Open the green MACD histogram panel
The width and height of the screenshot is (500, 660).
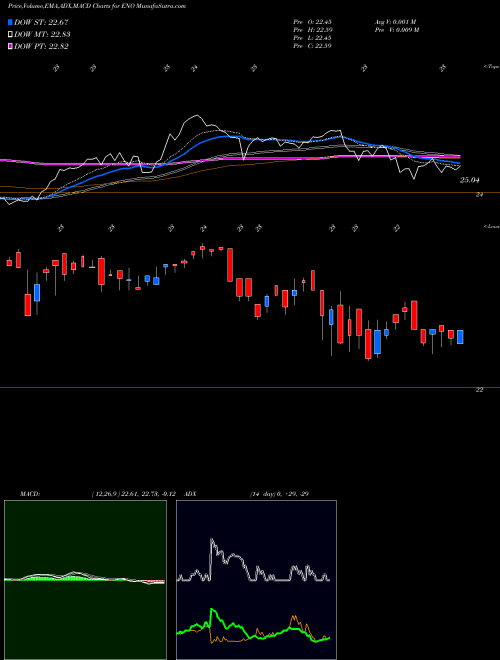click(85, 580)
